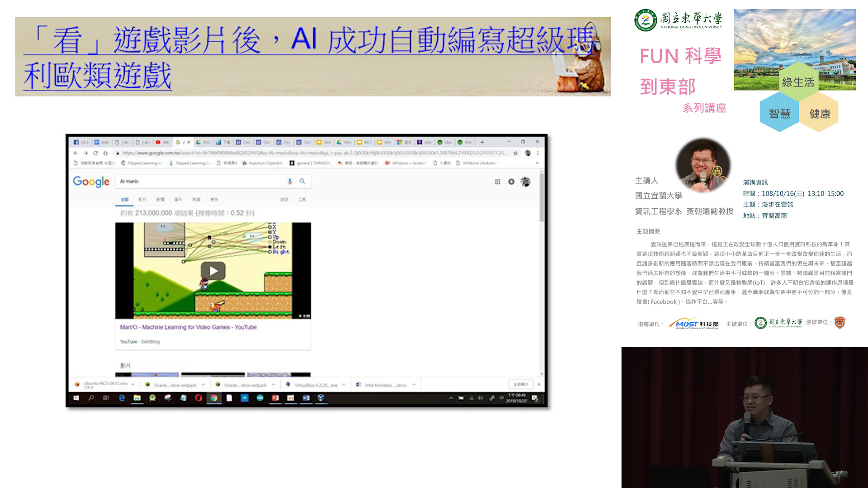Screen dimensions: 868x488
Task: Open Opera from the Windows taskbar
Action: tap(198, 398)
